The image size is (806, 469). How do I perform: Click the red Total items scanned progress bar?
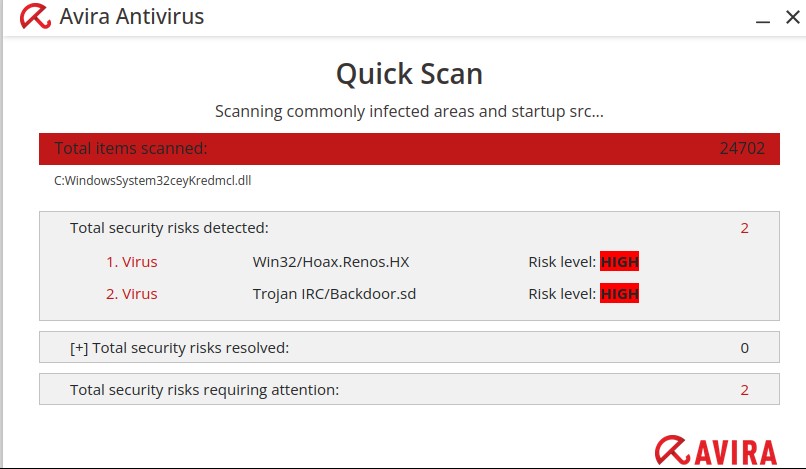point(409,149)
